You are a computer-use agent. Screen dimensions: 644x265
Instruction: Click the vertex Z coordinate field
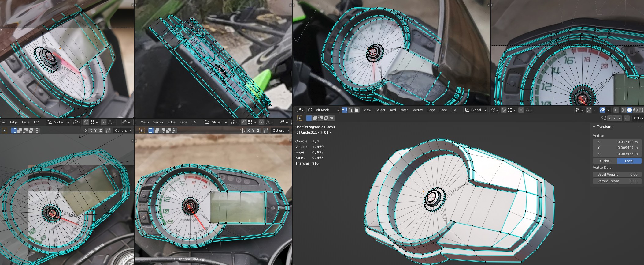click(x=617, y=154)
